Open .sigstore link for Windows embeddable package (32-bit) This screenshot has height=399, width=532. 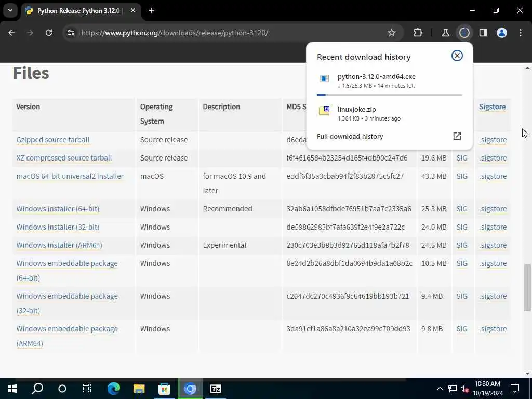point(494,296)
